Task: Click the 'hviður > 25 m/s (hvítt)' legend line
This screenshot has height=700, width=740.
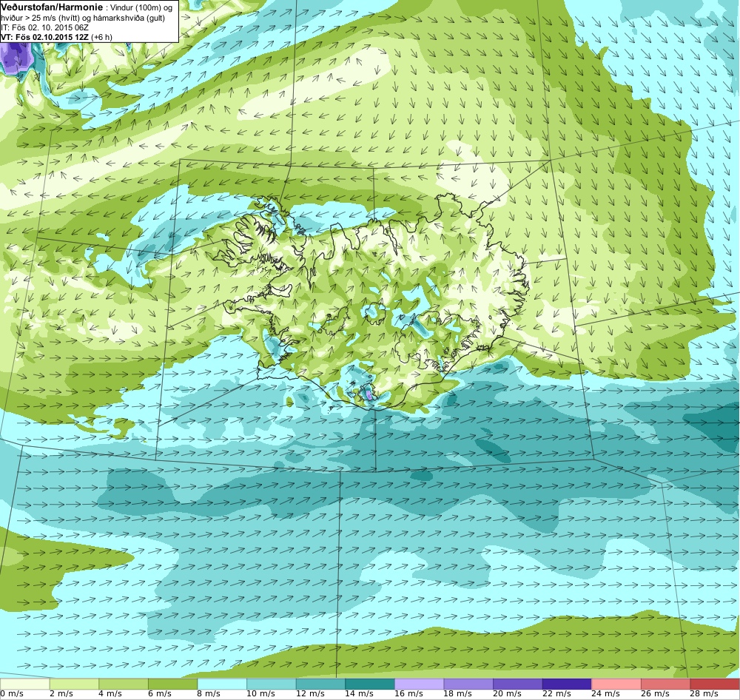Action: pyautogui.click(x=41, y=18)
